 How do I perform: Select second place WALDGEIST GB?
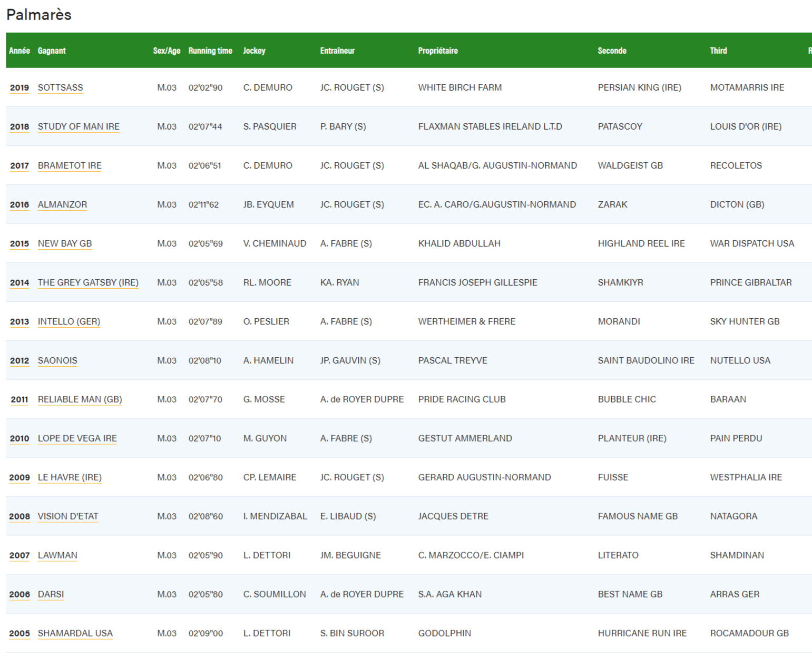click(x=630, y=165)
